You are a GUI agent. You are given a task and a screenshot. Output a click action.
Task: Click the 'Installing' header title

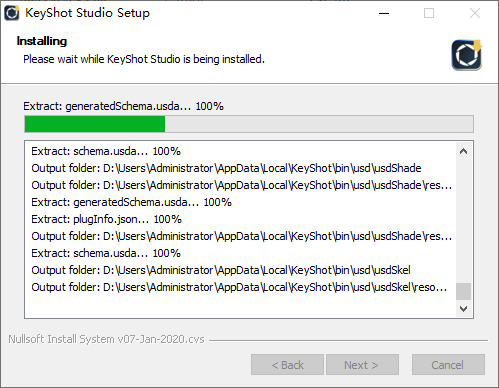[42, 41]
